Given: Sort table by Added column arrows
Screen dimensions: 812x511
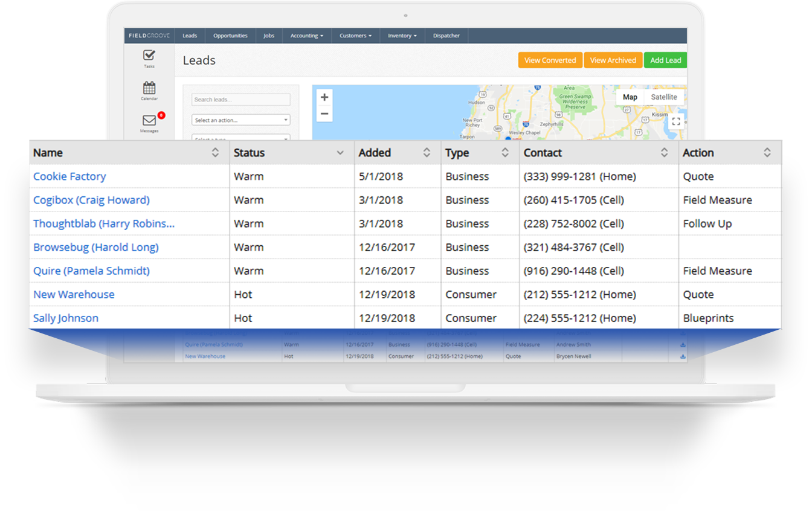Looking at the screenshot, I should 427,153.
